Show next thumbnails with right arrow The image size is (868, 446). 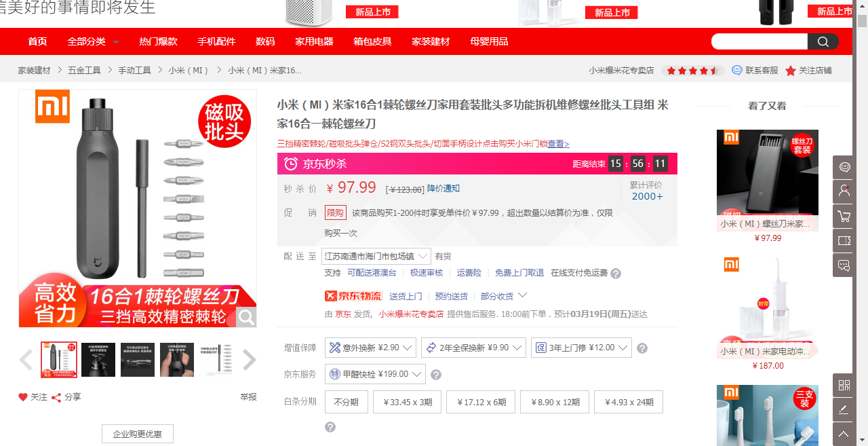click(250, 360)
